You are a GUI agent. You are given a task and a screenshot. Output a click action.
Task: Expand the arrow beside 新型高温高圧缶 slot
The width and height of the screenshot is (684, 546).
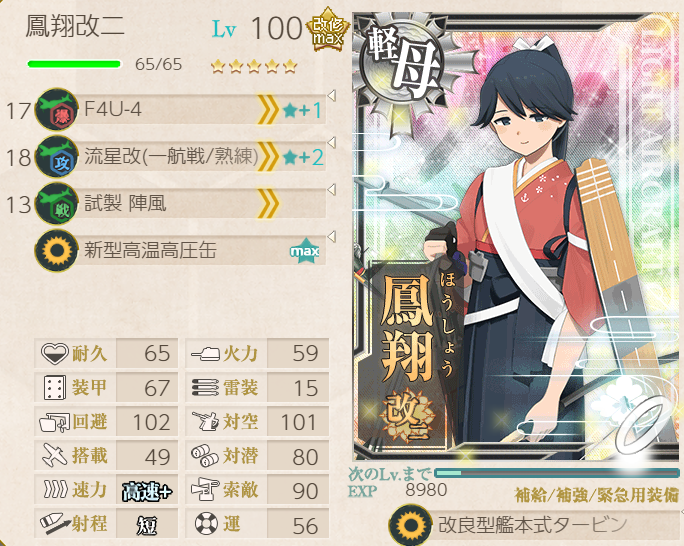[x=332, y=237]
